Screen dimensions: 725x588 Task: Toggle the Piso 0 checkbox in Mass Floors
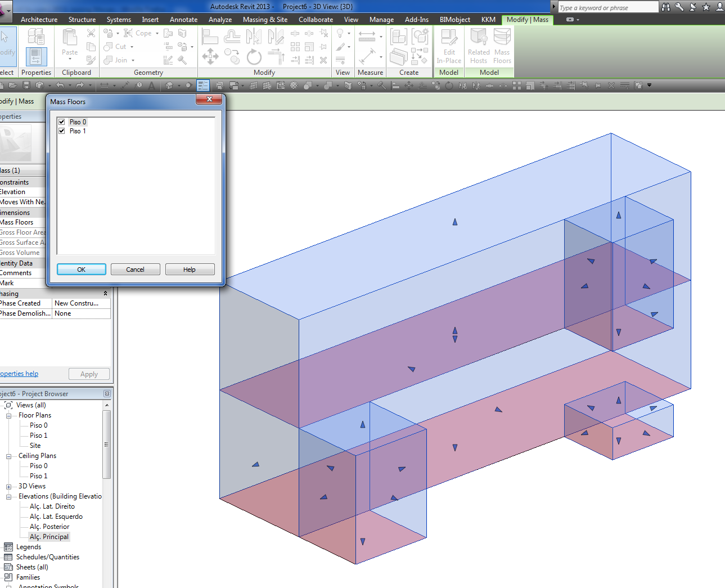click(62, 122)
